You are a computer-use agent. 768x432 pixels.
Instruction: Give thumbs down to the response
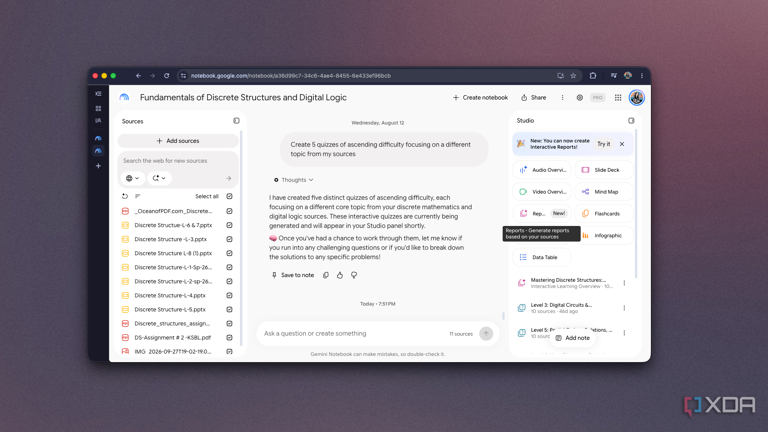coord(354,275)
